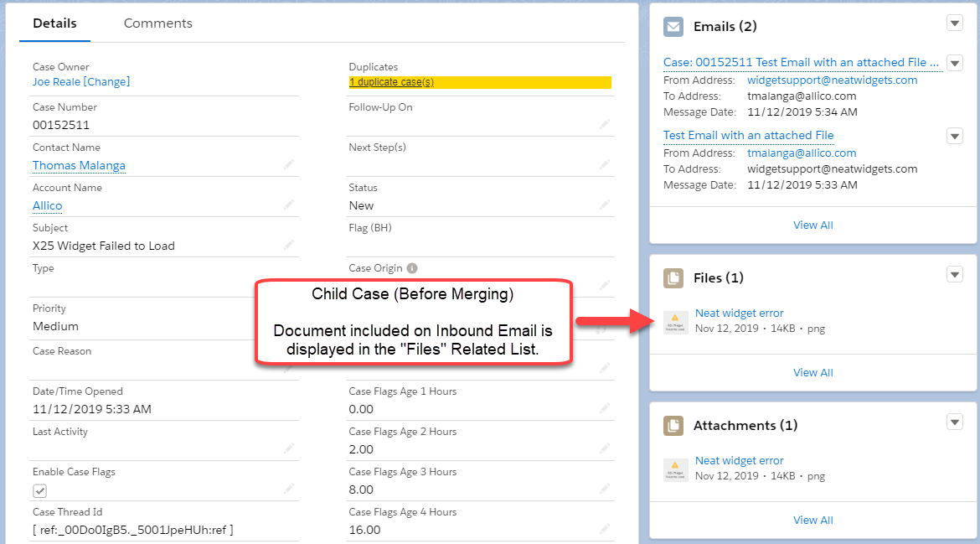
Task: Open the Files panel dropdown menu
Action: [x=954, y=274]
